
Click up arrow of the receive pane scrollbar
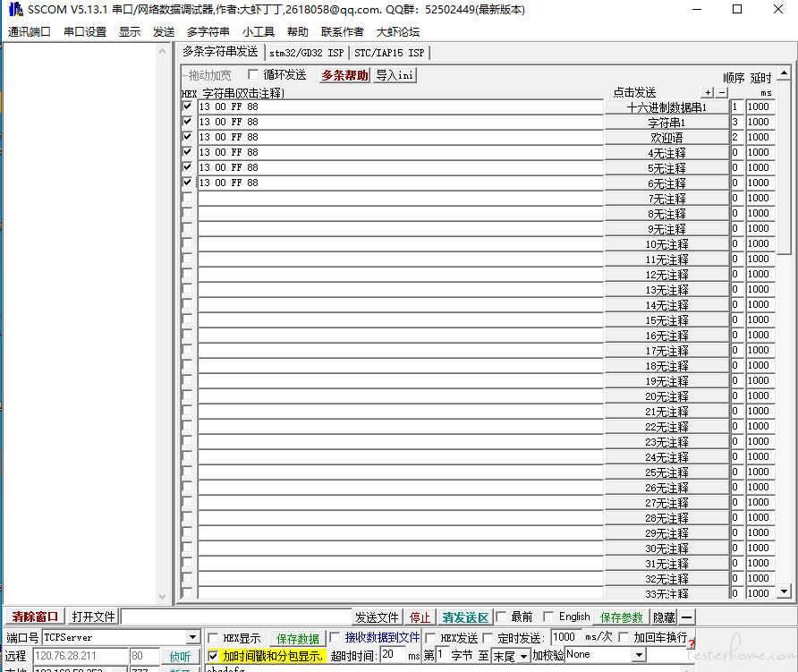(x=162, y=51)
